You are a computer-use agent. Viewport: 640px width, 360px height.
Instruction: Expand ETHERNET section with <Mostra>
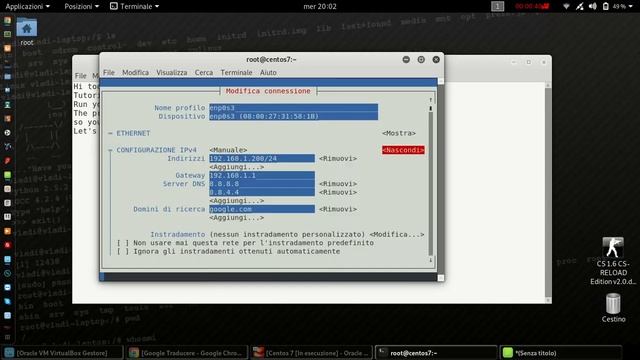click(x=399, y=133)
